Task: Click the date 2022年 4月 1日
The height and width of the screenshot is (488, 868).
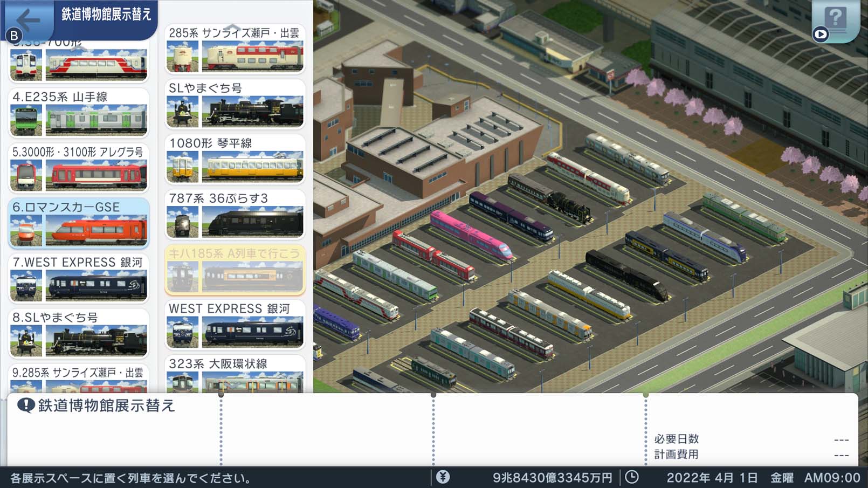Action: click(x=712, y=478)
